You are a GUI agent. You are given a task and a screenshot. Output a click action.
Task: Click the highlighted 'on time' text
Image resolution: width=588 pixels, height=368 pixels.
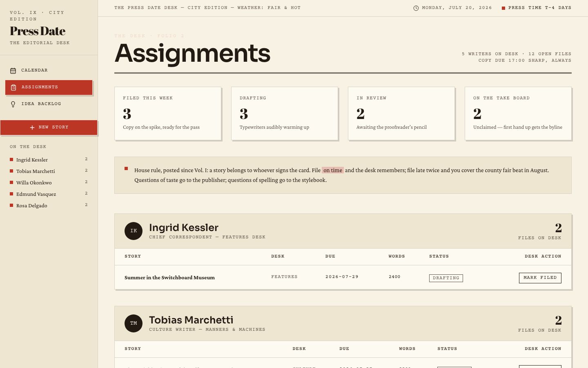333,171
